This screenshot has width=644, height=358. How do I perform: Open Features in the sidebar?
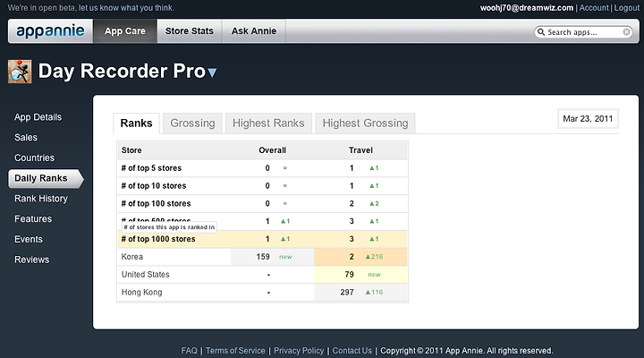click(33, 218)
